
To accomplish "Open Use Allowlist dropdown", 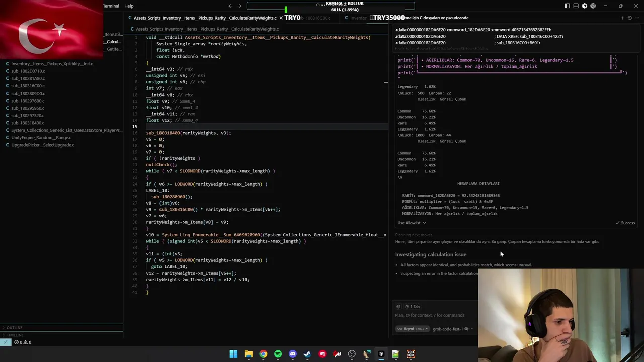I will point(412,223).
